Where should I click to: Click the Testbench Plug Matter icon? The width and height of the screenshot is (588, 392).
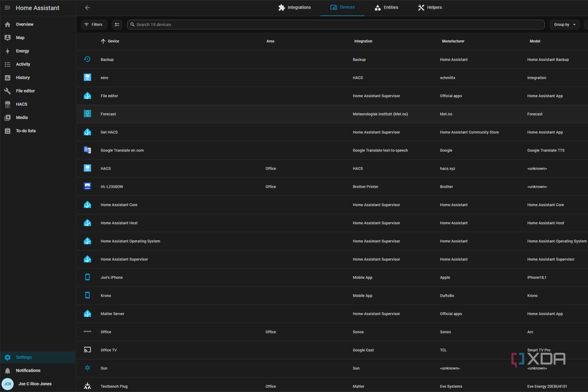point(87,386)
